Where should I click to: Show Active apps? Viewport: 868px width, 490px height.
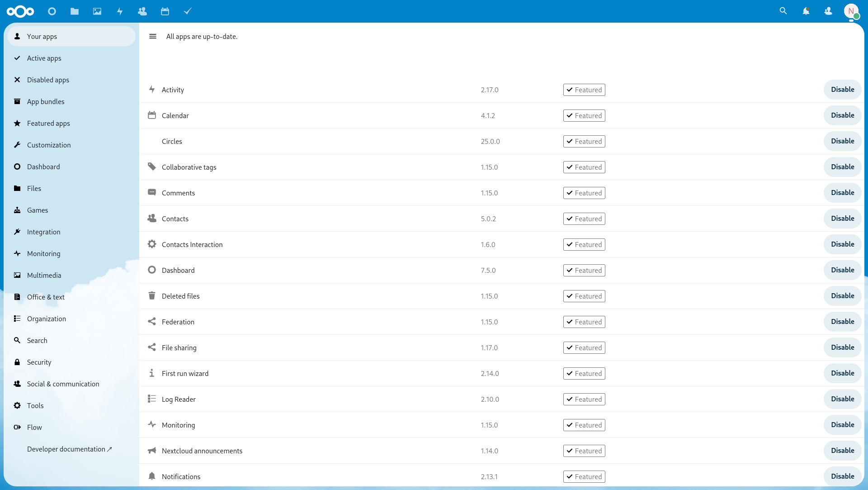click(71, 58)
